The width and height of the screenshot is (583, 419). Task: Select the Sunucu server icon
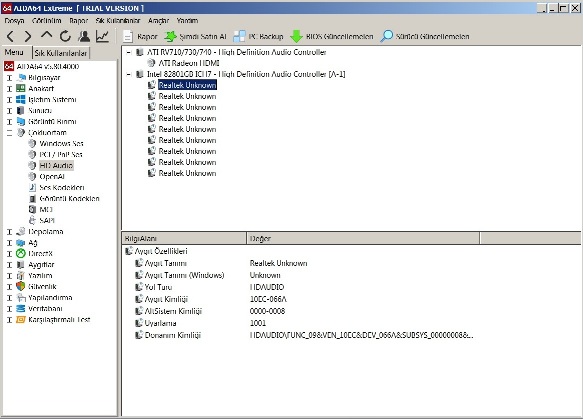coord(21,110)
